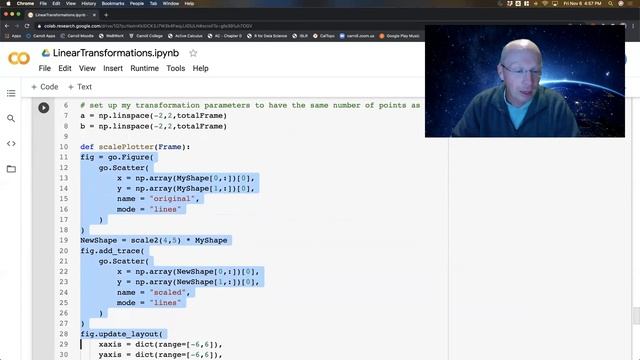Open the Google Play Music bookmark
This screenshot has height=360, width=640.
[400, 36]
